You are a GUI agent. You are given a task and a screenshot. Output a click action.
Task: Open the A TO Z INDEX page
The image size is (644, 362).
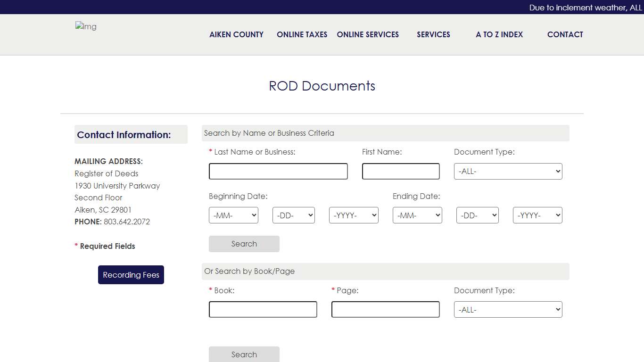(499, 34)
